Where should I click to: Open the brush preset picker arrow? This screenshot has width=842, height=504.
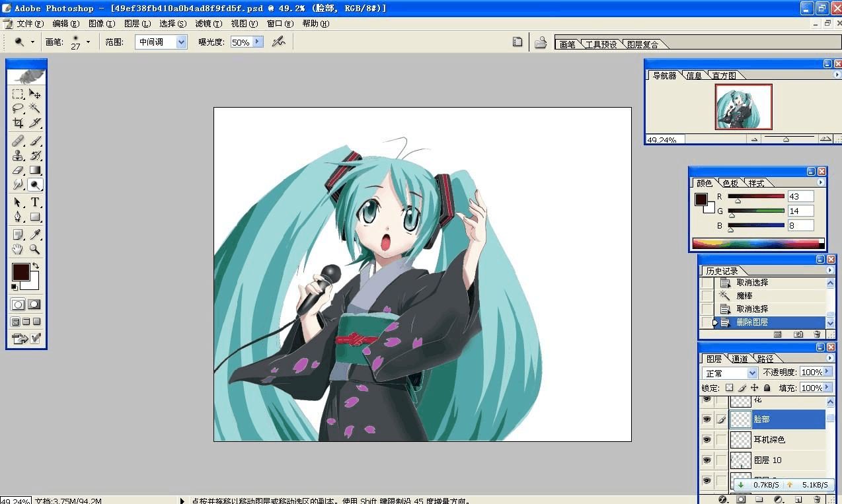[88, 42]
